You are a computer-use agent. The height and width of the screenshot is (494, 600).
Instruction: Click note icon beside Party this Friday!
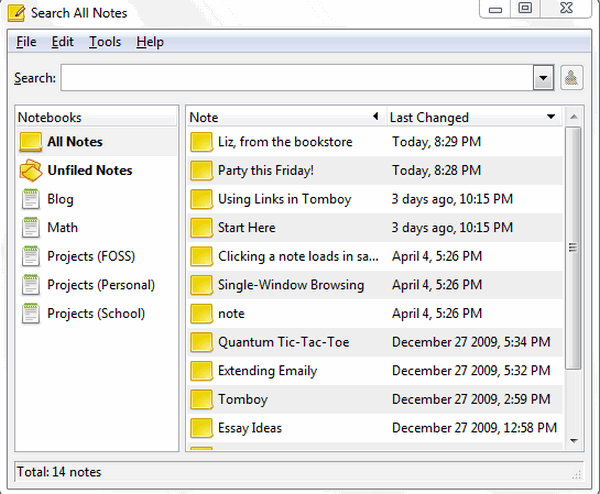[x=201, y=170]
